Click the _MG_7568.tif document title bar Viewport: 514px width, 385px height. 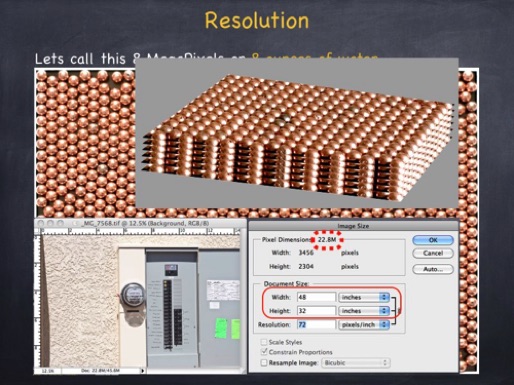[140, 223]
